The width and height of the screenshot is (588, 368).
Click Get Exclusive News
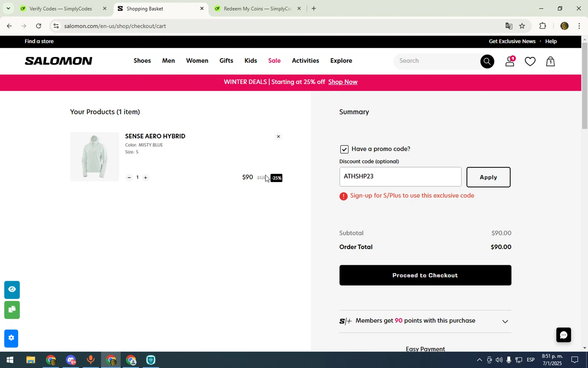coord(512,41)
